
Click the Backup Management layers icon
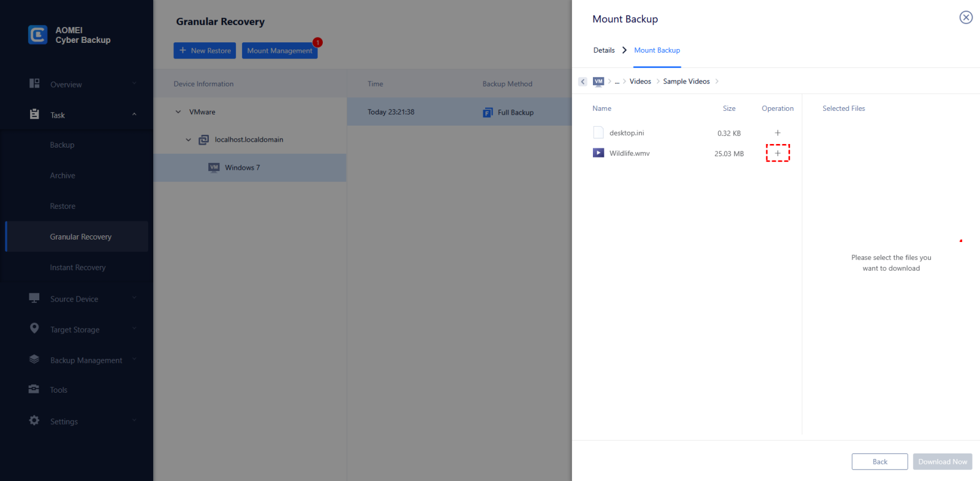[34, 359]
